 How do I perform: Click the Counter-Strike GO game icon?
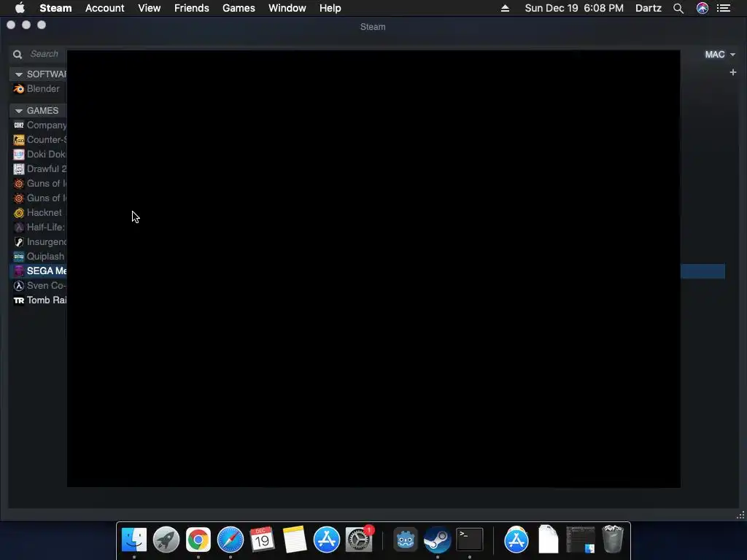[18, 140]
